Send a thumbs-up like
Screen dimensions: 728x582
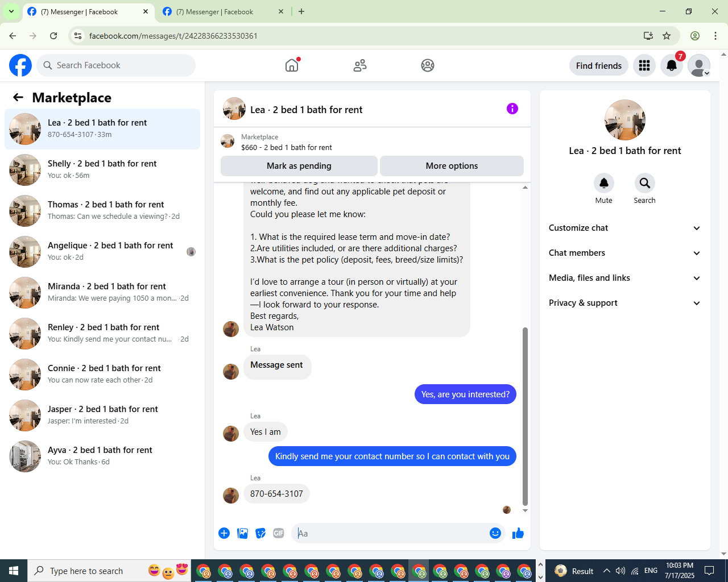click(518, 533)
